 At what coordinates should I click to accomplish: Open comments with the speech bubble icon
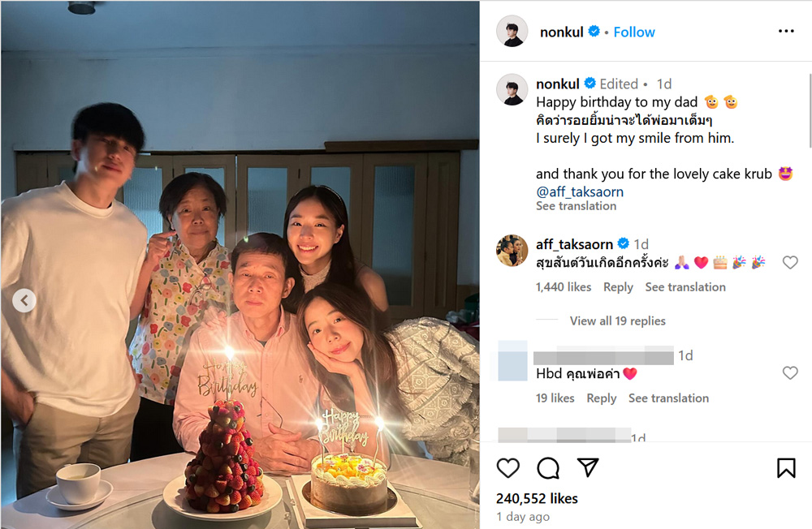point(548,468)
